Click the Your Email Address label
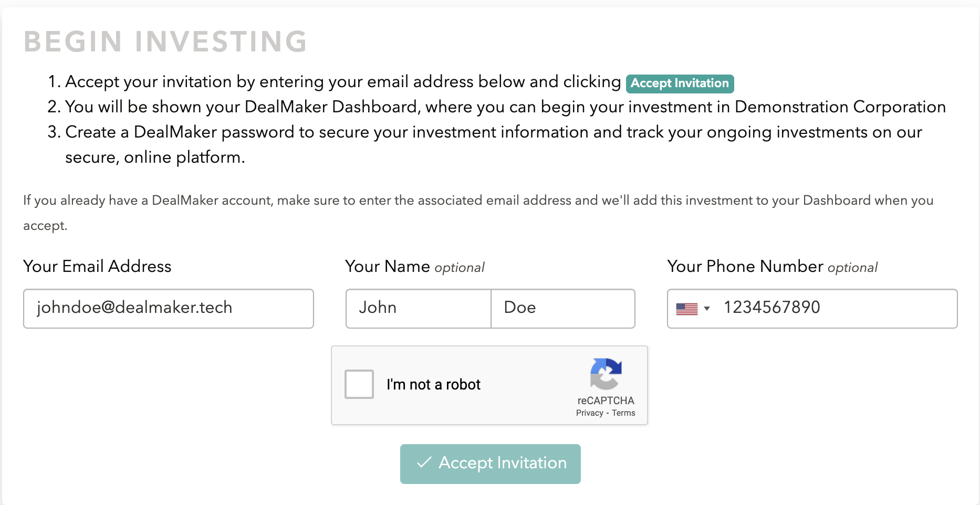Viewport: 980px width, 505px height. (x=97, y=267)
